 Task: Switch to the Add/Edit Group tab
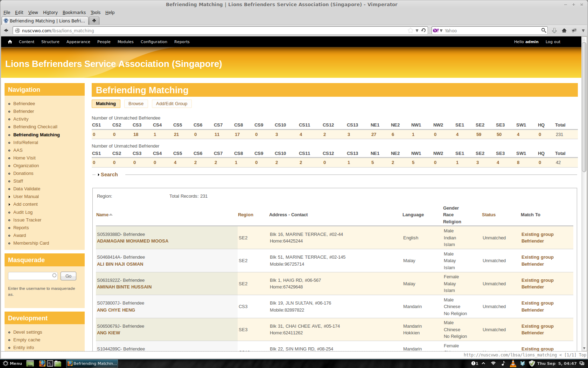click(171, 104)
